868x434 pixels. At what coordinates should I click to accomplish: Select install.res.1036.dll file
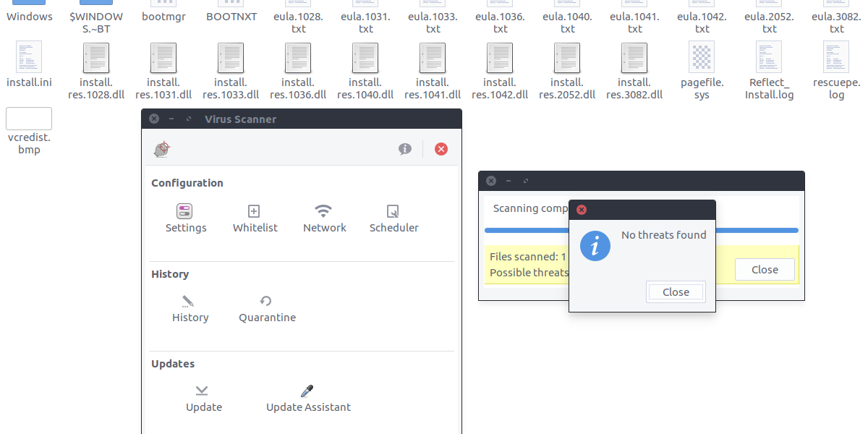[298, 71]
